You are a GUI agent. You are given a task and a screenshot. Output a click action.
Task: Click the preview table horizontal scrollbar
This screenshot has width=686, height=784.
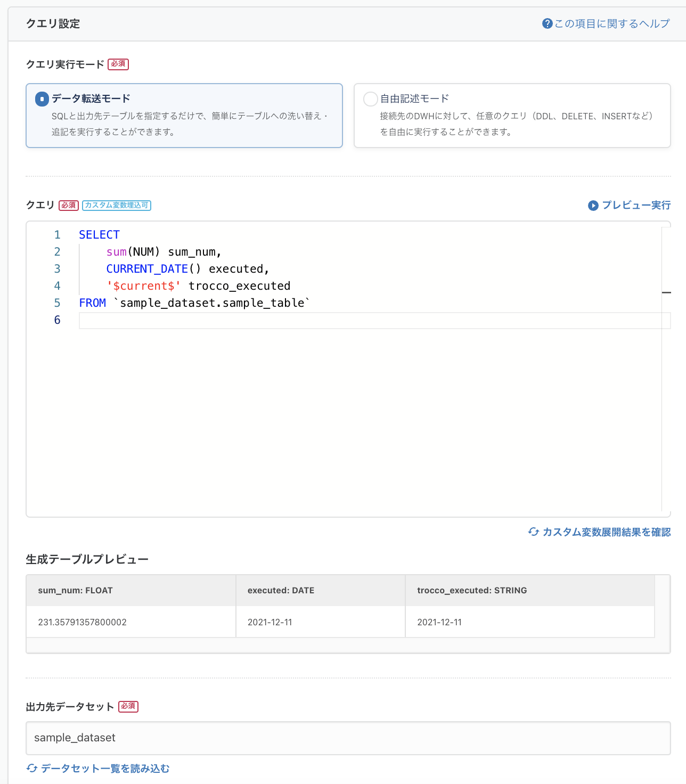[x=348, y=646]
